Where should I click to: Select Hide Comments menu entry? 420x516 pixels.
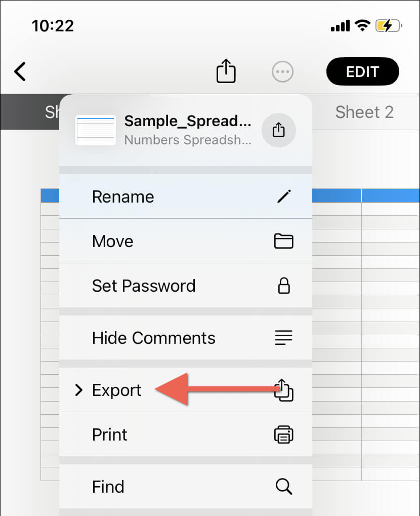(x=186, y=338)
